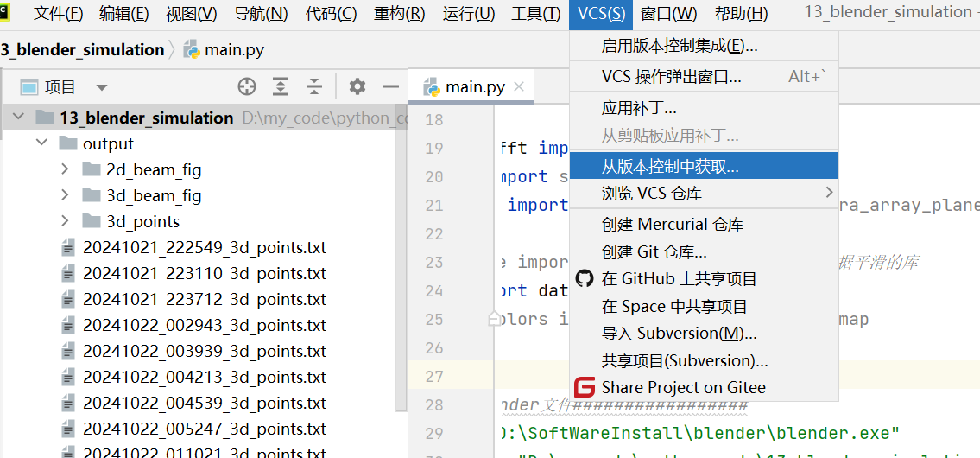This screenshot has height=458, width=980.
Task: Click the blender.exe path string on line 29
Action: point(700,433)
